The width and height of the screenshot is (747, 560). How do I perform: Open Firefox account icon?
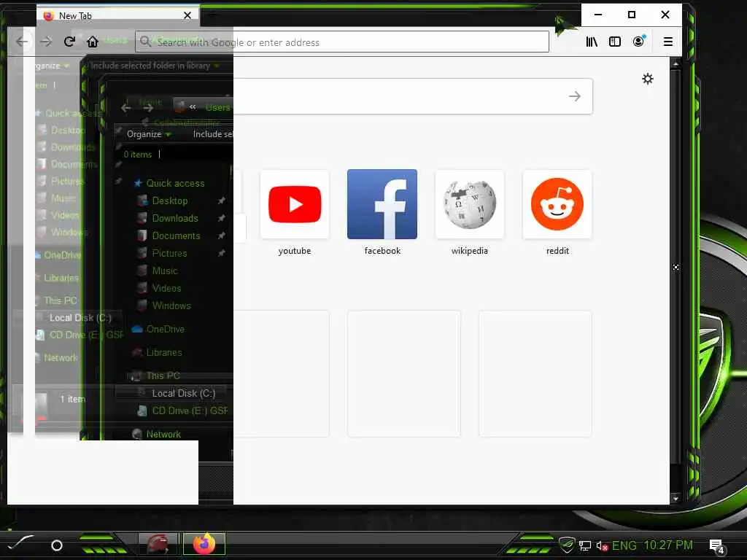(638, 42)
